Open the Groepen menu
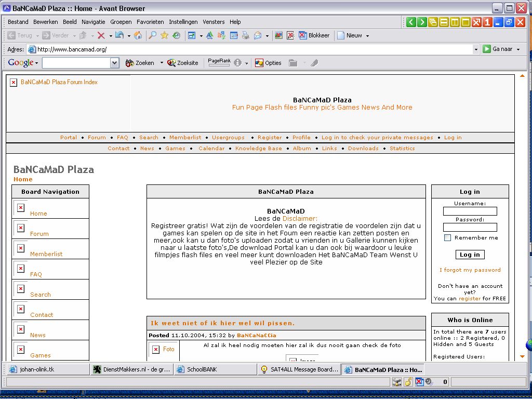Screen dimensions: 532x399 tap(121, 22)
